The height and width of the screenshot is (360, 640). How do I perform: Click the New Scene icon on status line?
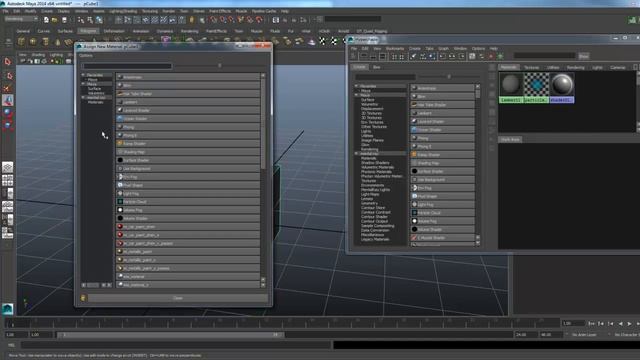coord(46,20)
